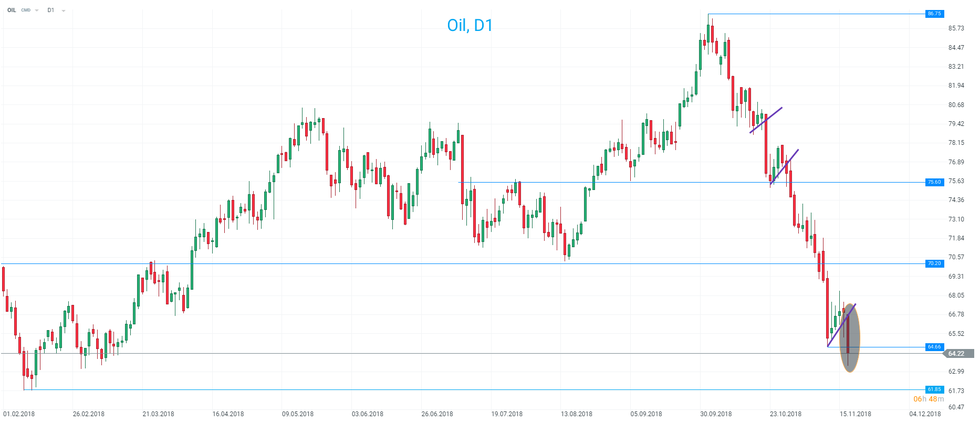
Task: Select the 86.75 price level label
Action: 934,14
